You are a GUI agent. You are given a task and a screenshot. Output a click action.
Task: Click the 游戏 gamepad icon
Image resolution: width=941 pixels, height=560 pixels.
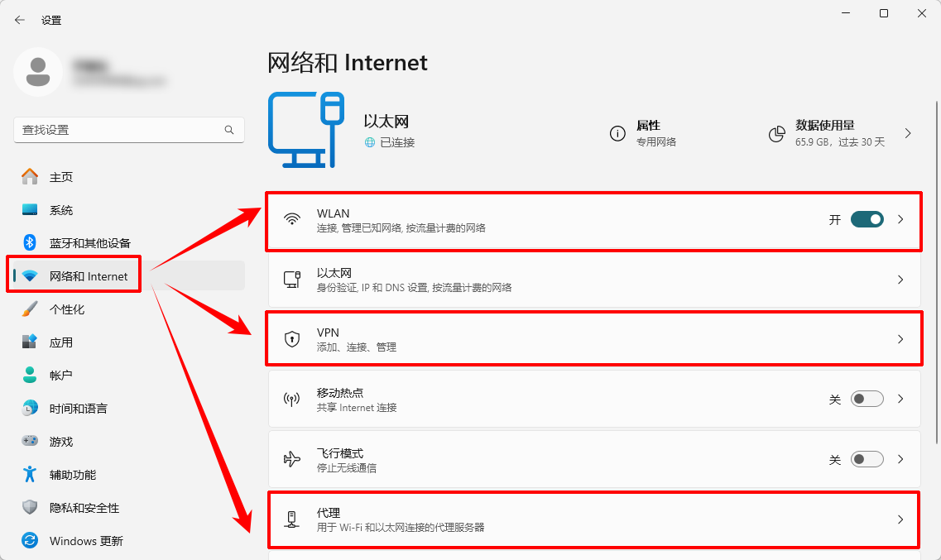pos(30,441)
